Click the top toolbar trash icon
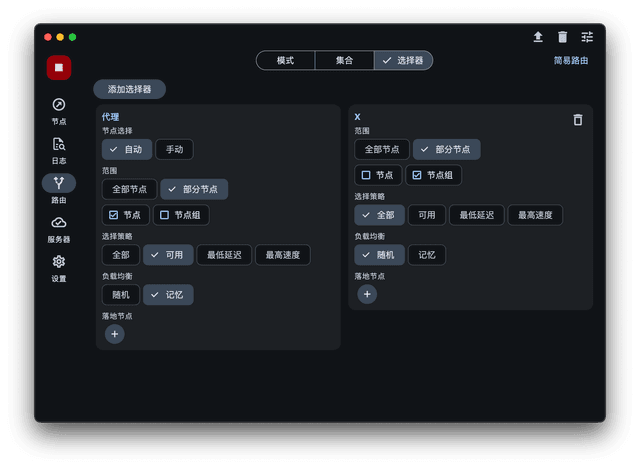The width and height of the screenshot is (640, 468). [x=562, y=37]
